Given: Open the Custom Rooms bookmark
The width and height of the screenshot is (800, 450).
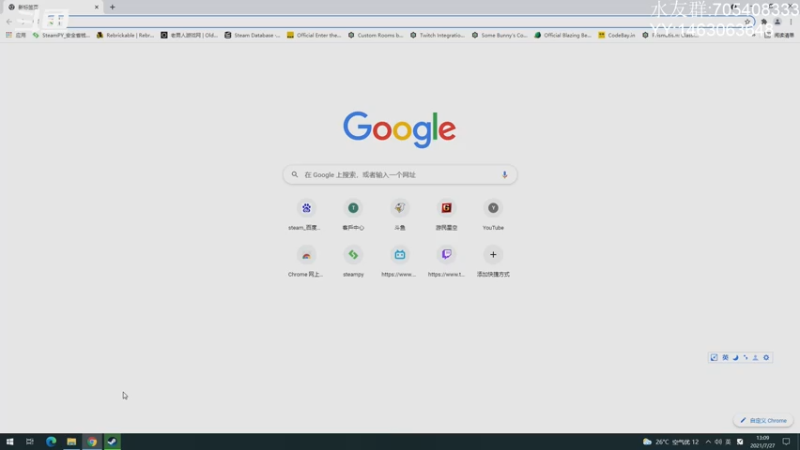Looking at the screenshot, I should [376, 35].
